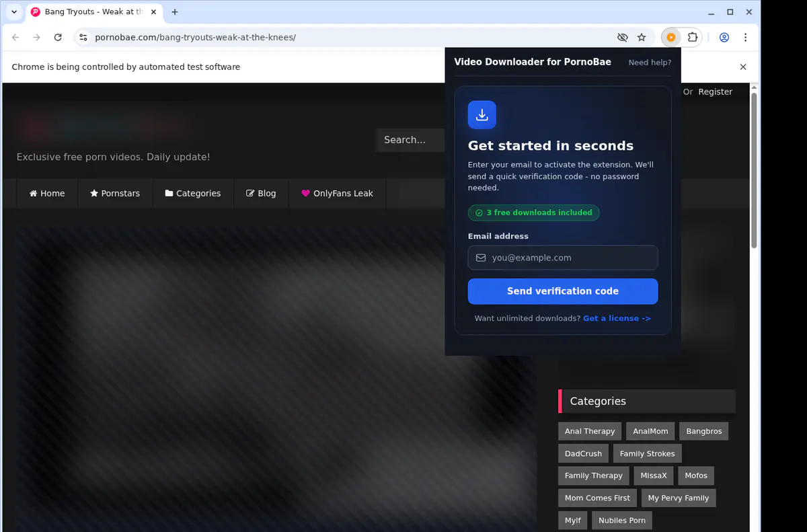Click the 'Get started in seconds' heading
The width and height of the screenshot is (807, 532).
(x=551, y=146)
